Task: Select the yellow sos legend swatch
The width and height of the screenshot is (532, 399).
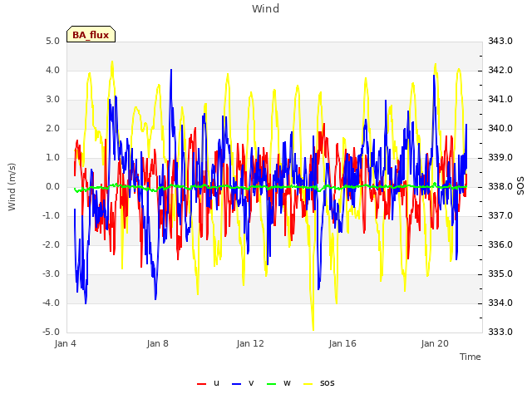Action: pyautogui.click(x=308, y=384)
